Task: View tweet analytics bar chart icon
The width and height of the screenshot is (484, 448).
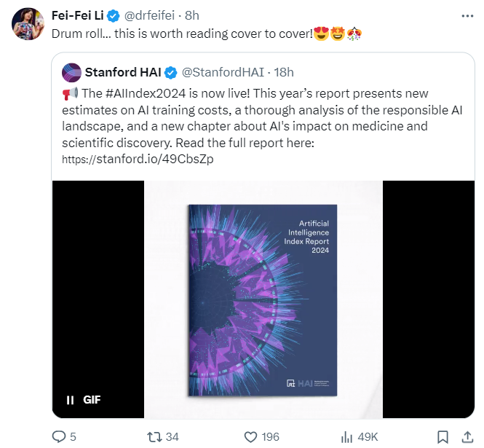Action: pyautogui.click(x=347, y=436)
